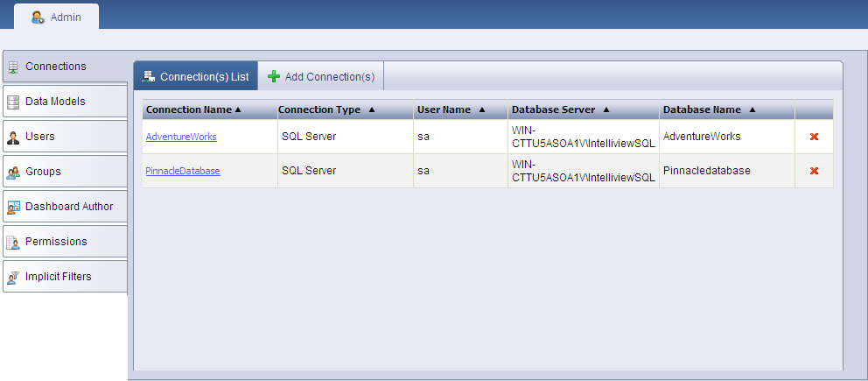The image size is (868, 381).
Task: Click the Implicit Filters icon
Action: pos(13,277)
